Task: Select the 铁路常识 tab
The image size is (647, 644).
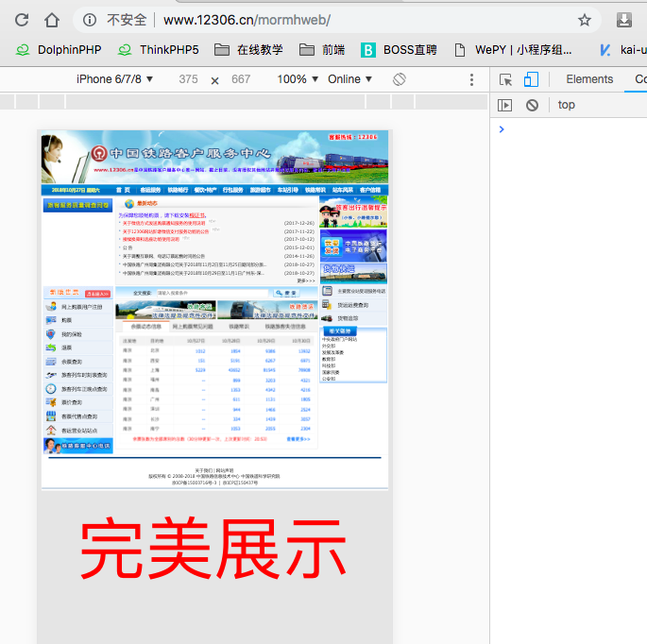Action: (239, 327)
